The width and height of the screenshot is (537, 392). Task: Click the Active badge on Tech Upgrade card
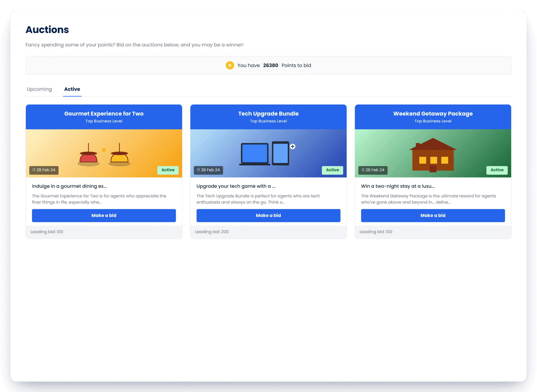[x=332, y=170]
